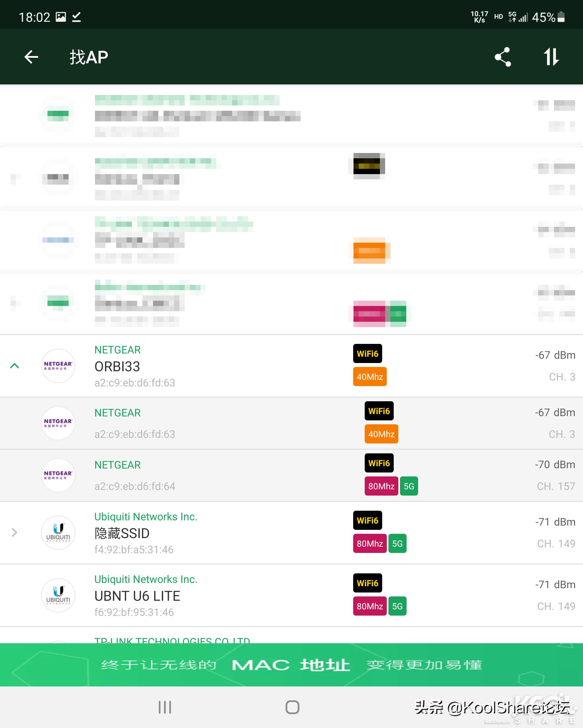Screen dimensions: 583x728
Task: Tap Ubiquiti logo beside UBNT U6 LITE
Action: 58,595
